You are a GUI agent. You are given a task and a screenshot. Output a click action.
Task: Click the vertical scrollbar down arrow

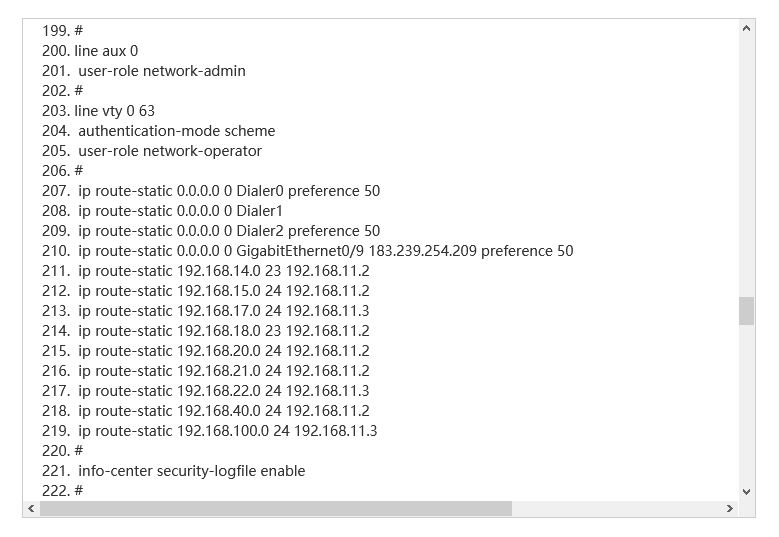point(746,491)
